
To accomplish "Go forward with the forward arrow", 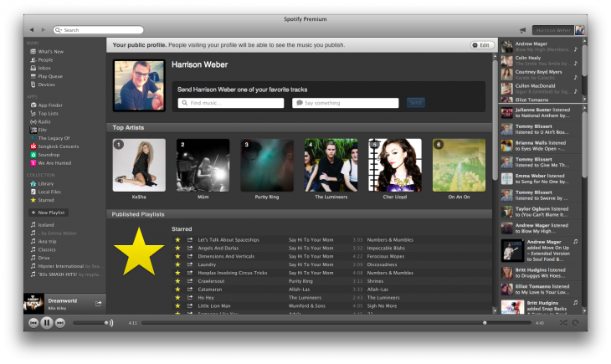I will 44,29.
